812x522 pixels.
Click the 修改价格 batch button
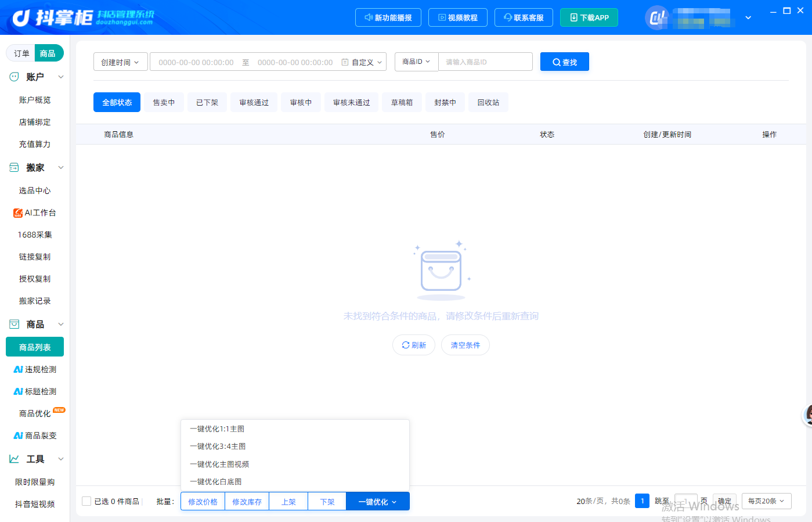(x=203, y=502)
